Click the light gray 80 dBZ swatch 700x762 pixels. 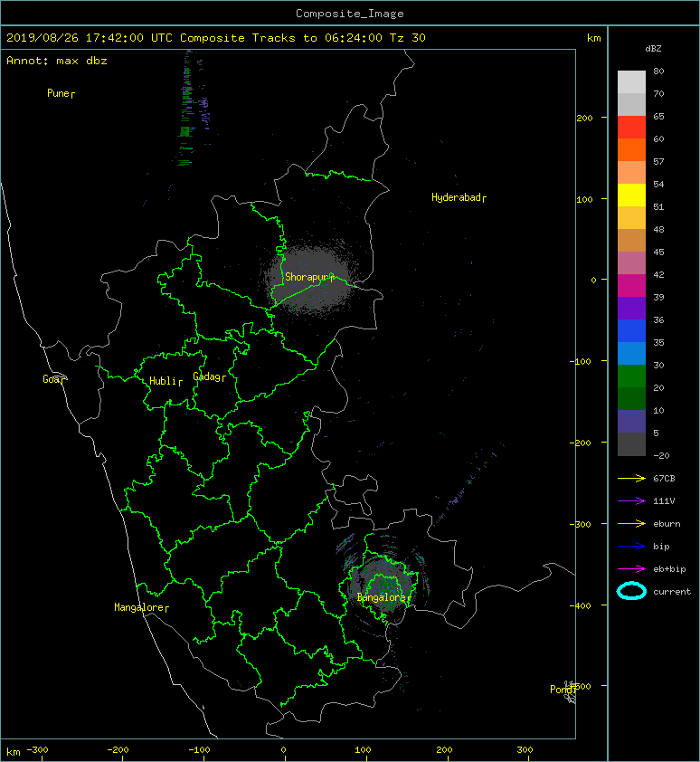pos(631,81)
